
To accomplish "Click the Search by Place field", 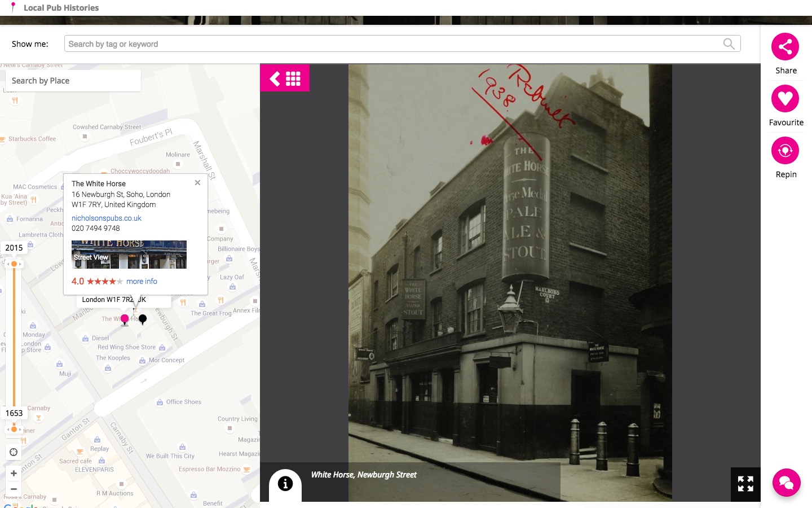I will 73,81.
